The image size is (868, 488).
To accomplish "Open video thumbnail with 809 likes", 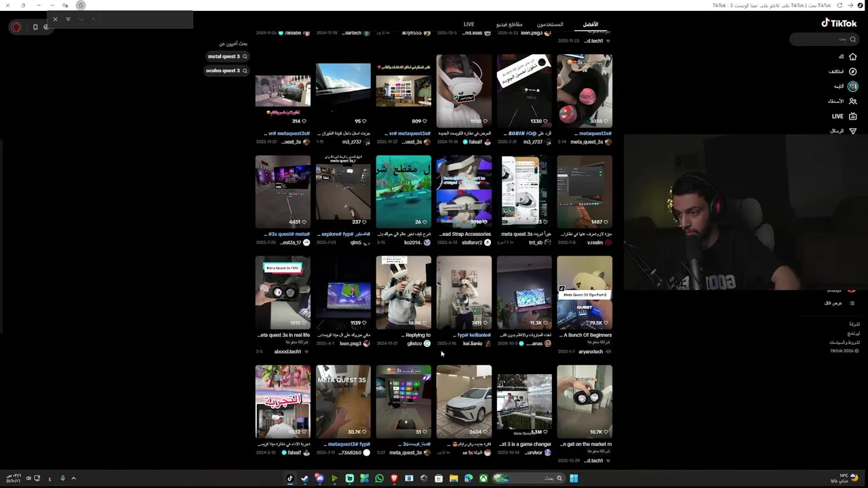I will point(403,91).
